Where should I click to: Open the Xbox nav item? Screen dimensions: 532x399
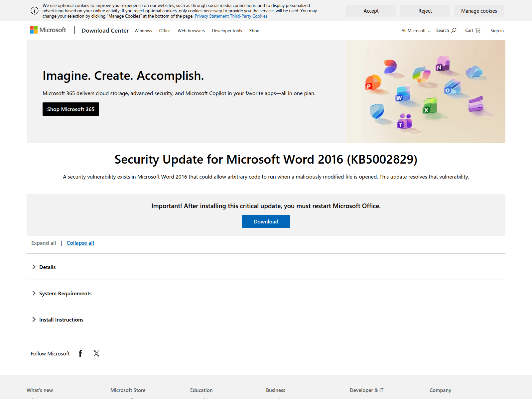point(254,31)
